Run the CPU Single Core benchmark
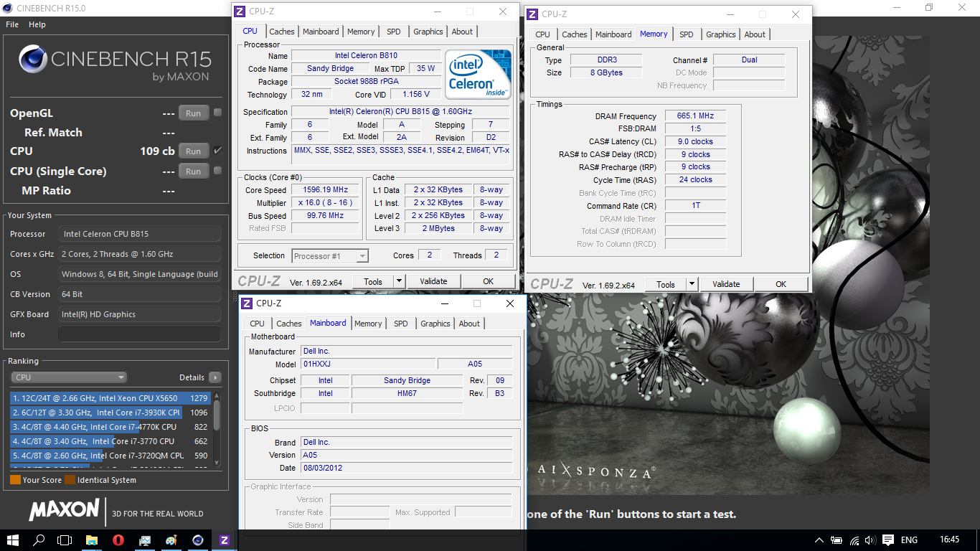The height and width of the screenshot is (551, 980). click(x=194, y=171)
